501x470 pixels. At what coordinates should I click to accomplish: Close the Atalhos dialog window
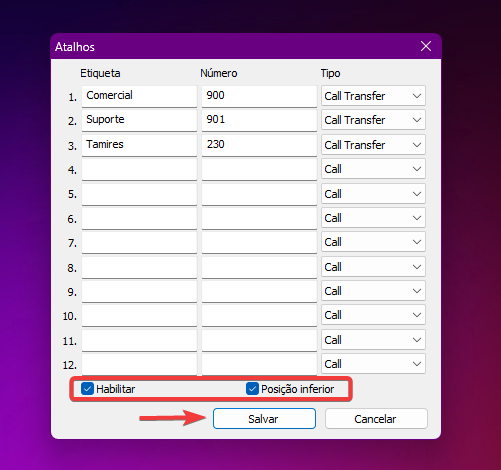pyautogui.click(x=426, y=46)
